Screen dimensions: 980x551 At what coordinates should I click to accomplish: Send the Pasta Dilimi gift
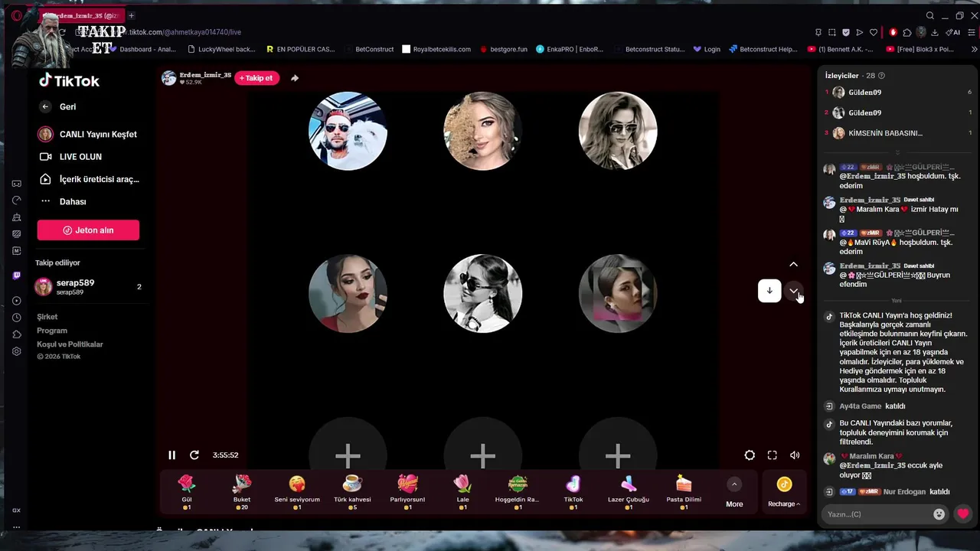coord(684,491)
